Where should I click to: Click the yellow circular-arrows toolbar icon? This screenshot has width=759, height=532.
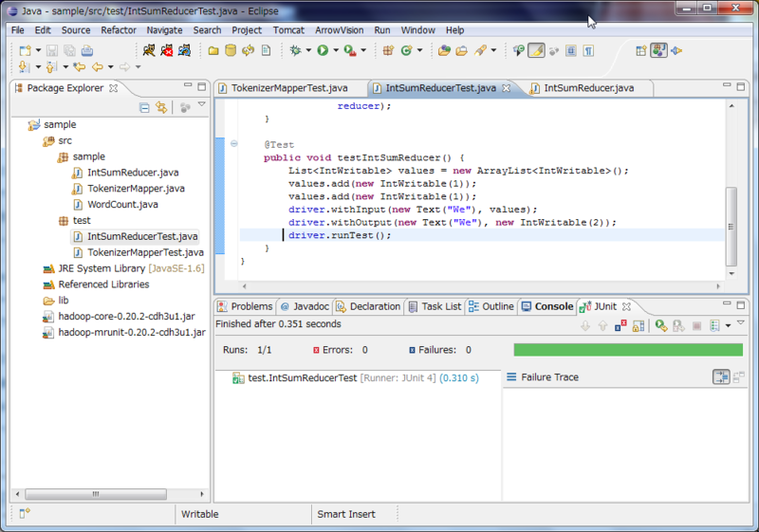249,50
